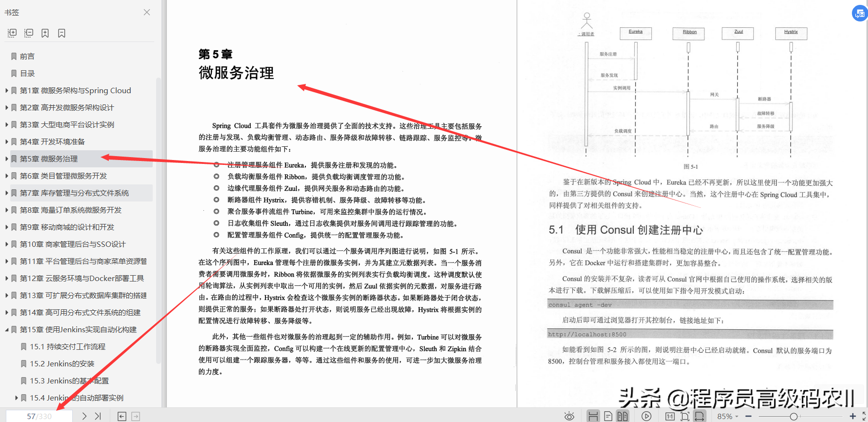The image size is (868, 422).
Task: Zoom in with the plus button
Action: (x=853, y=416)
